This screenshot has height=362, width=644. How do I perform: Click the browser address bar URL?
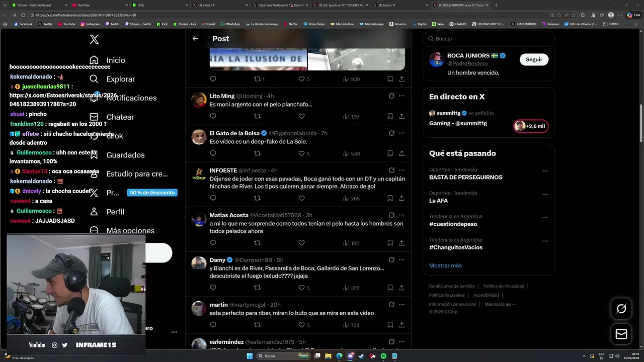point(86,15)
